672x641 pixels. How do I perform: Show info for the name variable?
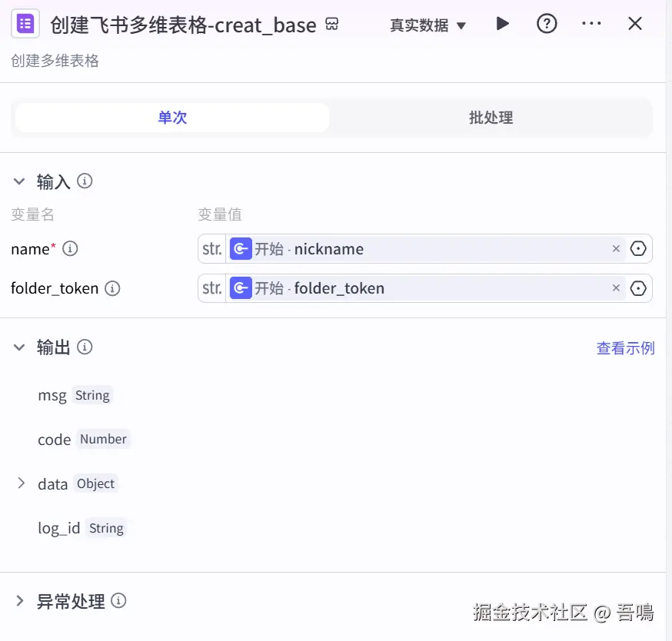coord(70,248)
